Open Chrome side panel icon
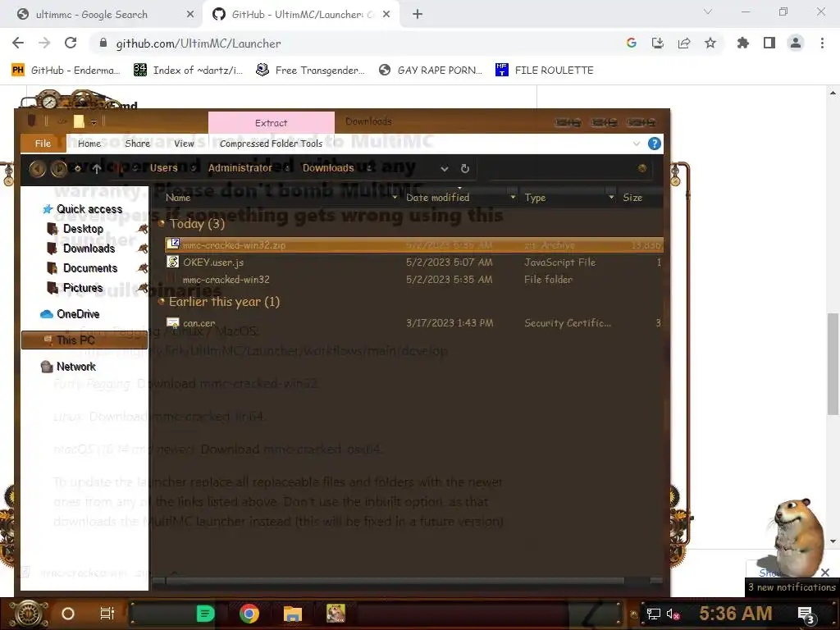840x630 pixels. coord(769,43)
